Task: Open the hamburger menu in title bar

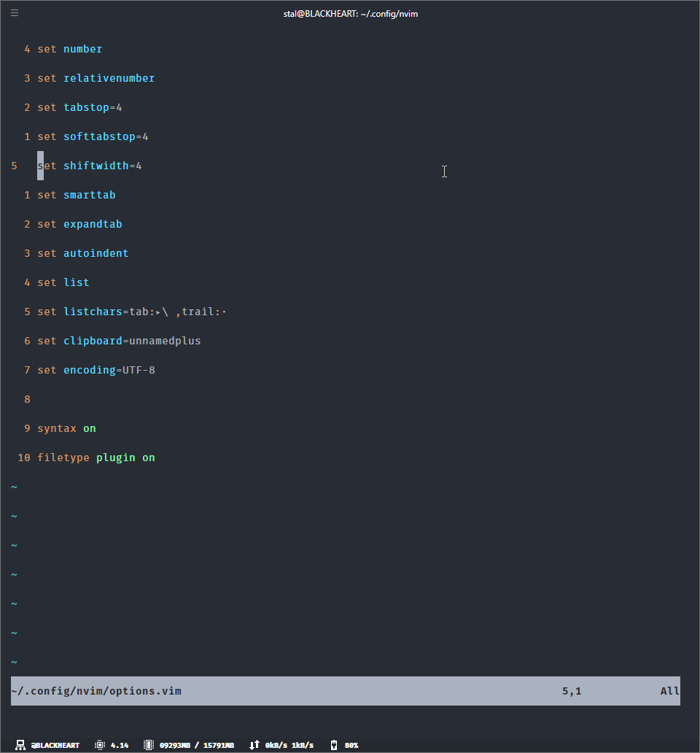Action: pyautogui.click(x=15, y=12)
